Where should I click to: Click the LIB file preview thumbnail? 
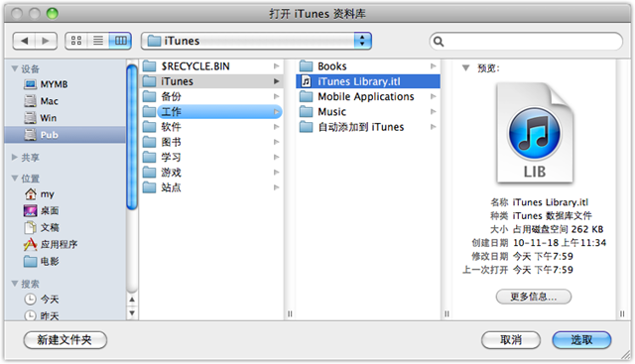[535, 133]
